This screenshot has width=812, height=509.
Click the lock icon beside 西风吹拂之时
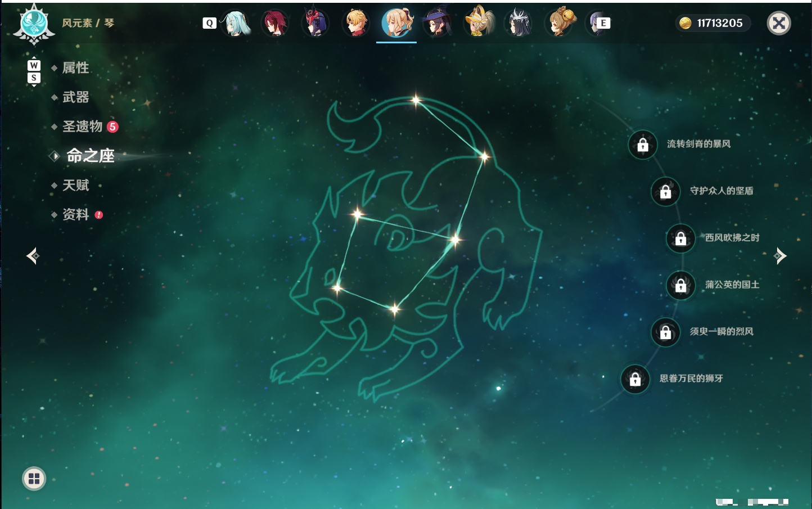(x=681, y=238)
